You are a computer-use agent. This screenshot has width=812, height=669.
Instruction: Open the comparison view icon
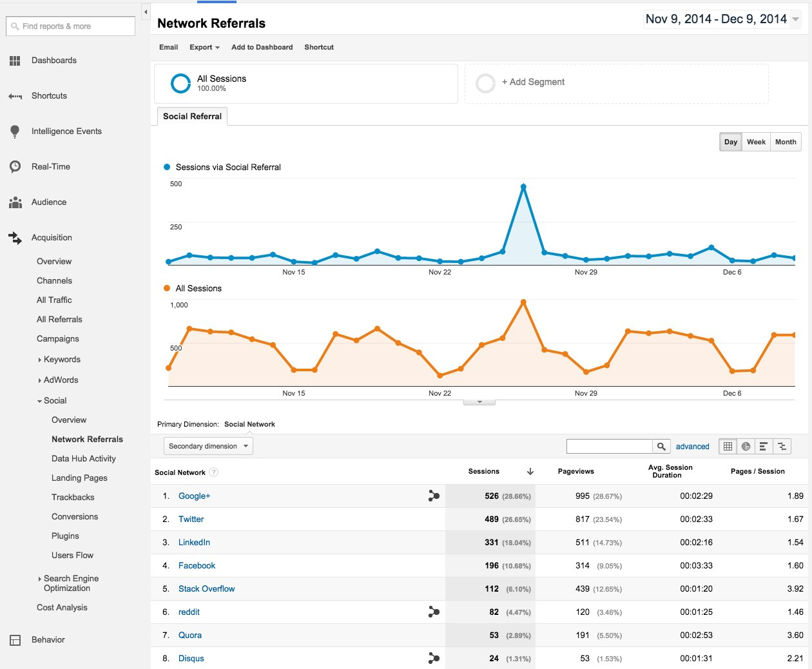pyautogui.click(x=782, y=446)
